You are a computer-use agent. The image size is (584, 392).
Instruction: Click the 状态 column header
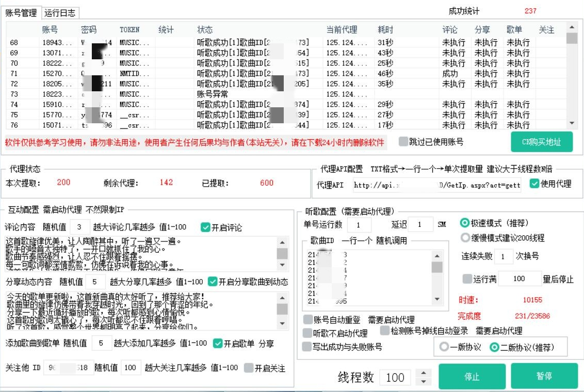pyautogui.click(x=205, y=30)
